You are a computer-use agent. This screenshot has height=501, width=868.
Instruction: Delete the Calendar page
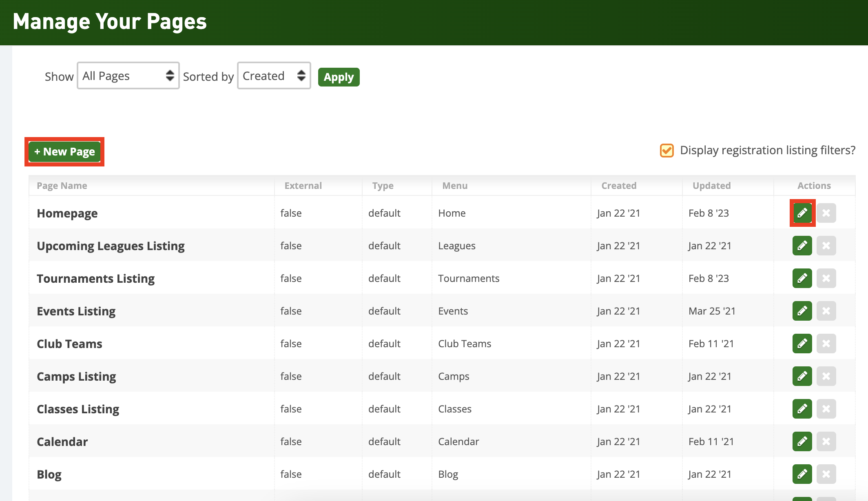pyautogui.click(x=826, y=441)
